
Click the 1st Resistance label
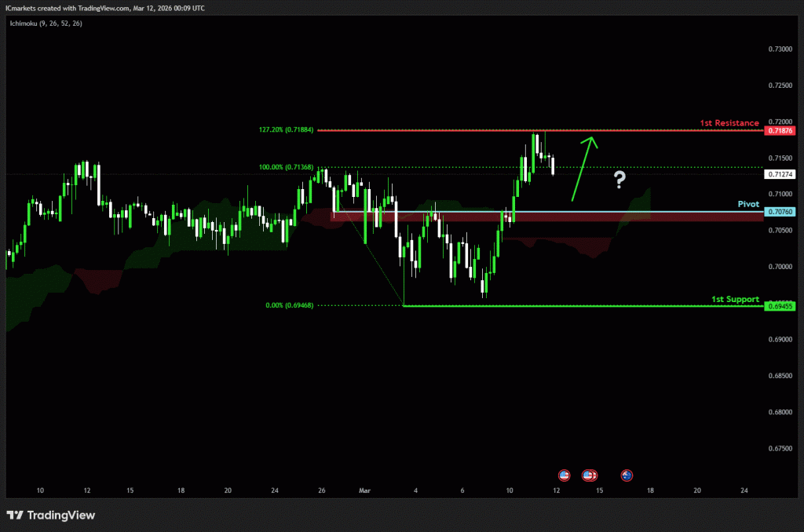729,123
